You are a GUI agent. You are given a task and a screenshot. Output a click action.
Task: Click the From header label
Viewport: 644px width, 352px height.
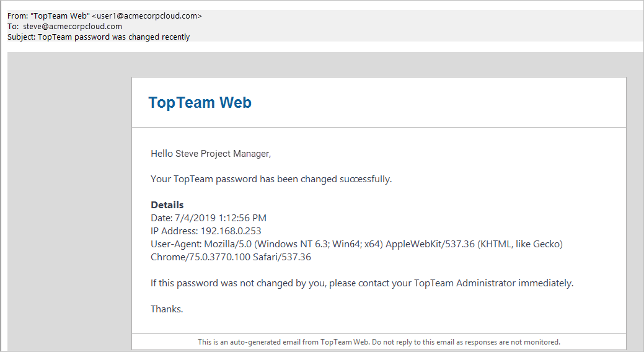[x=17, y=16]
